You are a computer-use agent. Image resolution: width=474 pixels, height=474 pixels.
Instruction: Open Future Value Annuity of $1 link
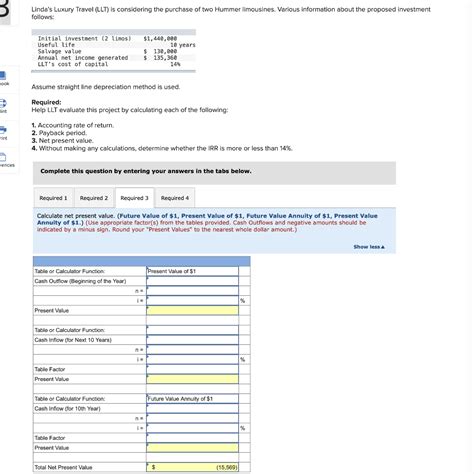pos(289,216)
